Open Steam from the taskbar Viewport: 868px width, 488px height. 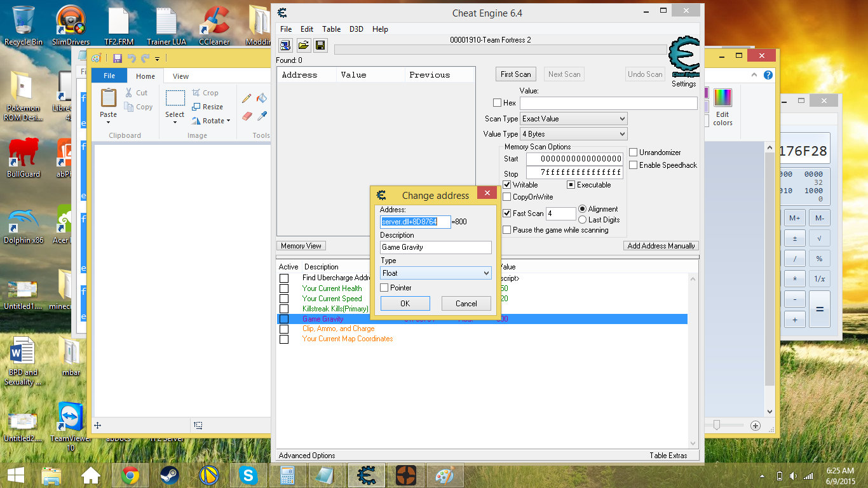[x=170, y=475]
